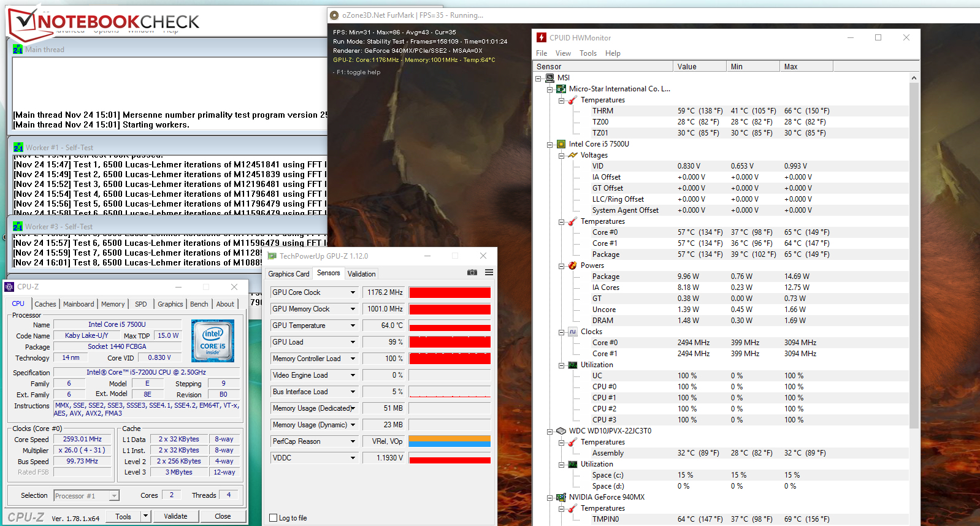Open the HWMonitor File menu

tap(542, 53)
